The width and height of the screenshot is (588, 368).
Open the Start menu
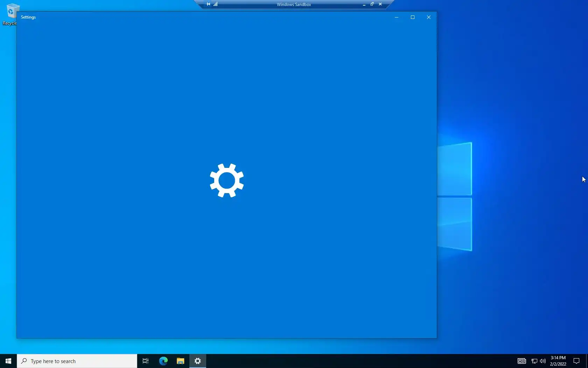[x=8, y=361]
